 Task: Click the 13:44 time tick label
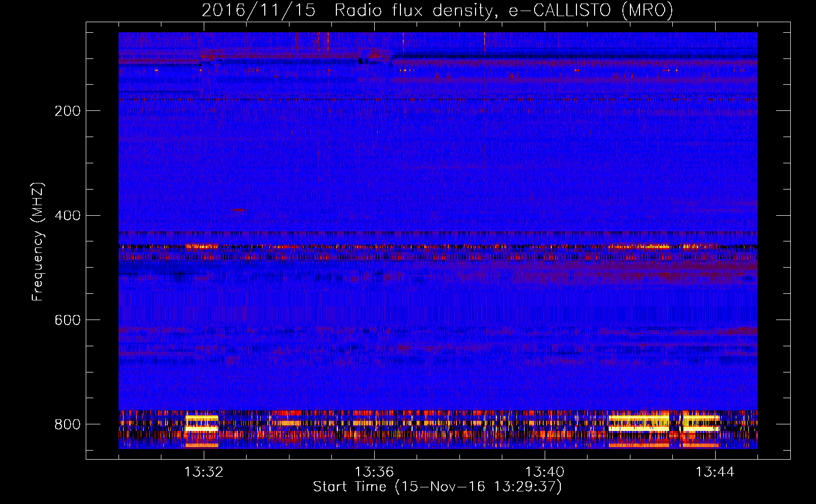(x=715, y=472)
